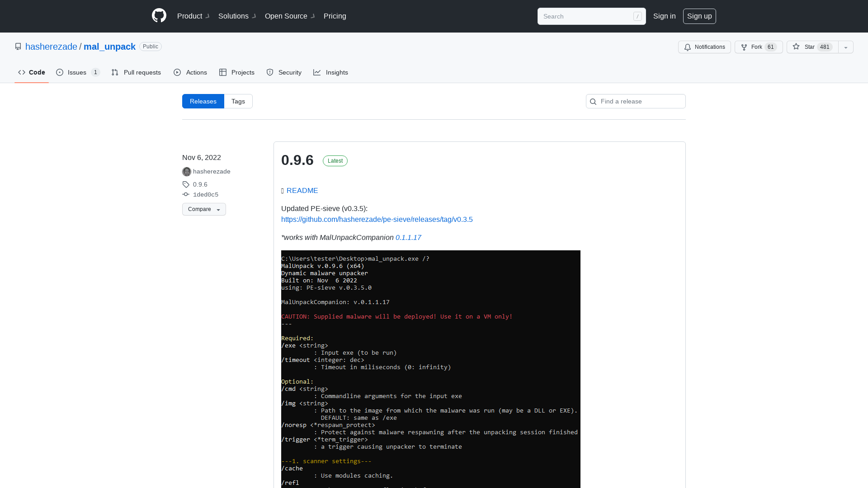Screen dimensions: 868x488
Task: Open the mal_unpack repository link
Action: [109, 47]
